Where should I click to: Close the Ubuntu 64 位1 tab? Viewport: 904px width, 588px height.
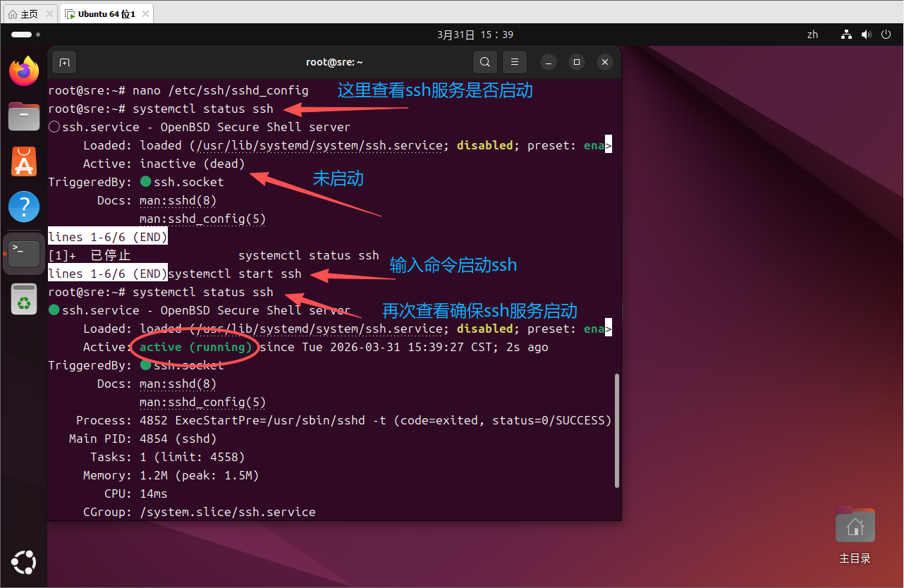click(x=144, y=14)
